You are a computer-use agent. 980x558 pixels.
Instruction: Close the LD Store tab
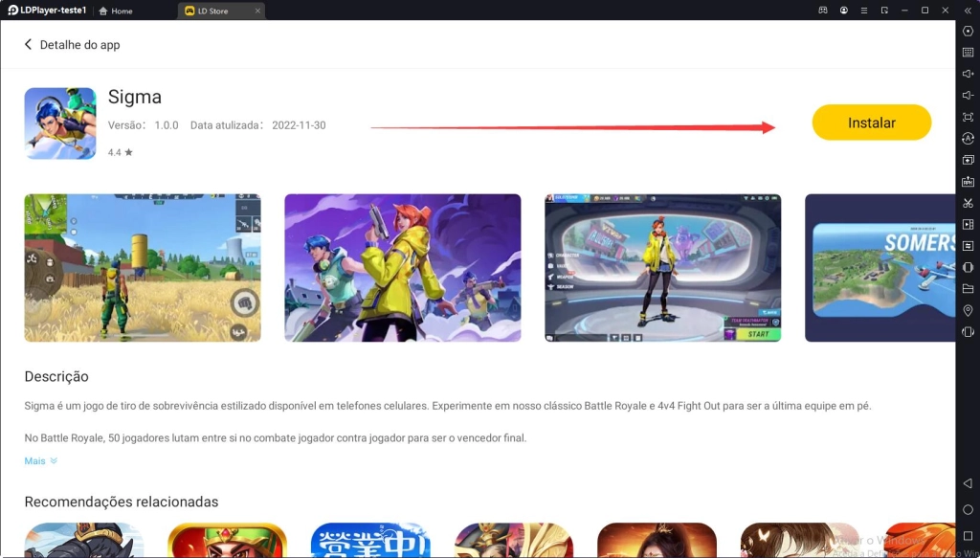pos(257,11)
